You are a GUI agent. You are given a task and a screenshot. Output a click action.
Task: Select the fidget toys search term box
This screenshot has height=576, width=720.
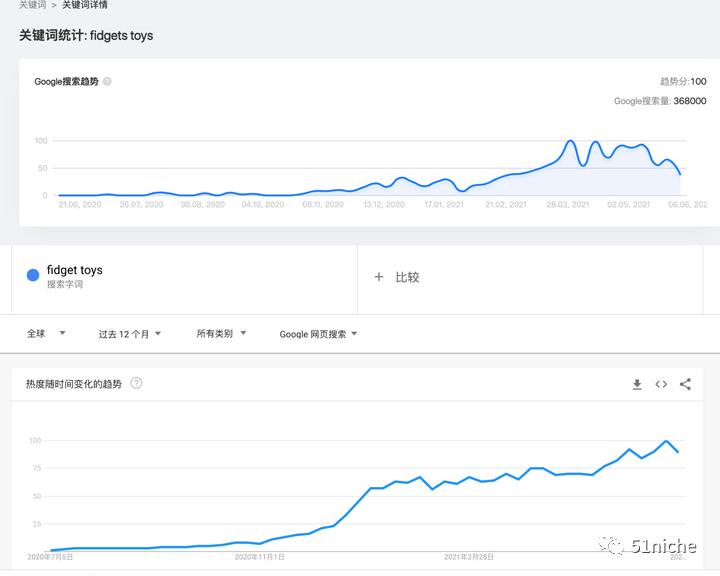pos(184,279)
